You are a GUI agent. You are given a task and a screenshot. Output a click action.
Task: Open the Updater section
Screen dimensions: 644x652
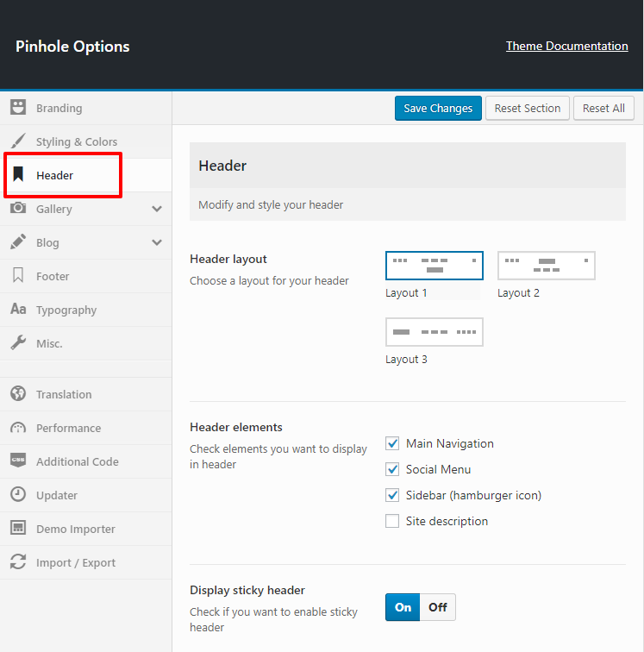[x=85, y=495]
